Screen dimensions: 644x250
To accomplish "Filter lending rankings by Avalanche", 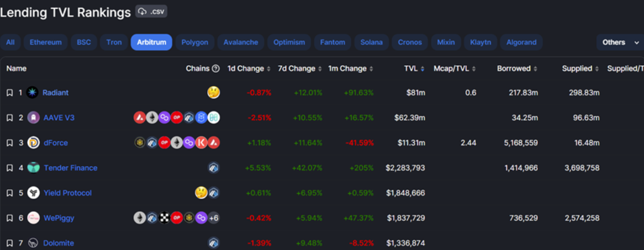I will tap(241, 42).
